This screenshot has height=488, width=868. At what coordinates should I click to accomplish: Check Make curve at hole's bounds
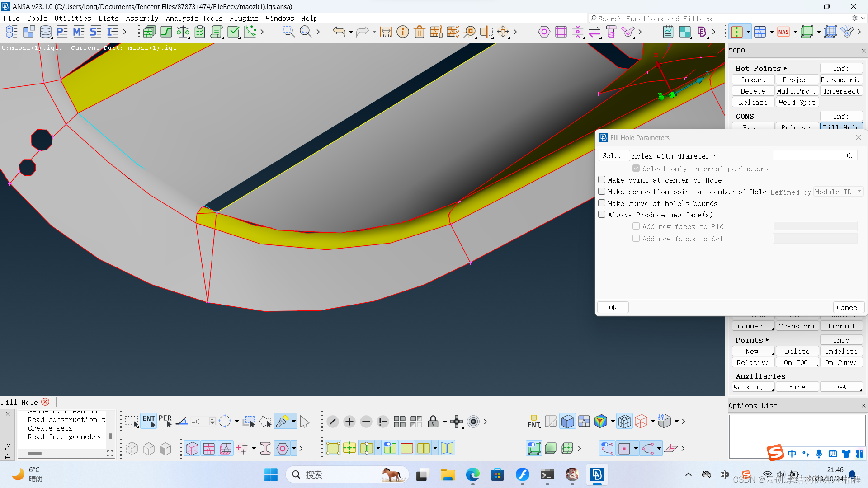click(x=602, y=203)
